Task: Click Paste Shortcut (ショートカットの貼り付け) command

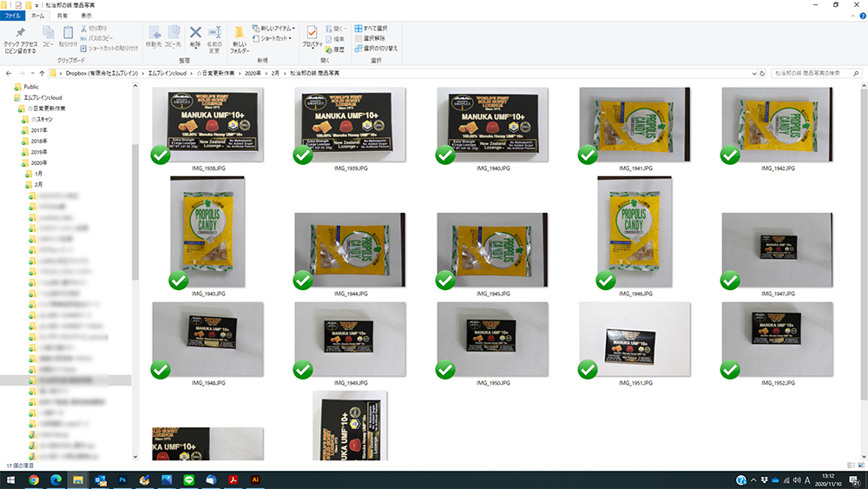Action: (x=109, y=48)
